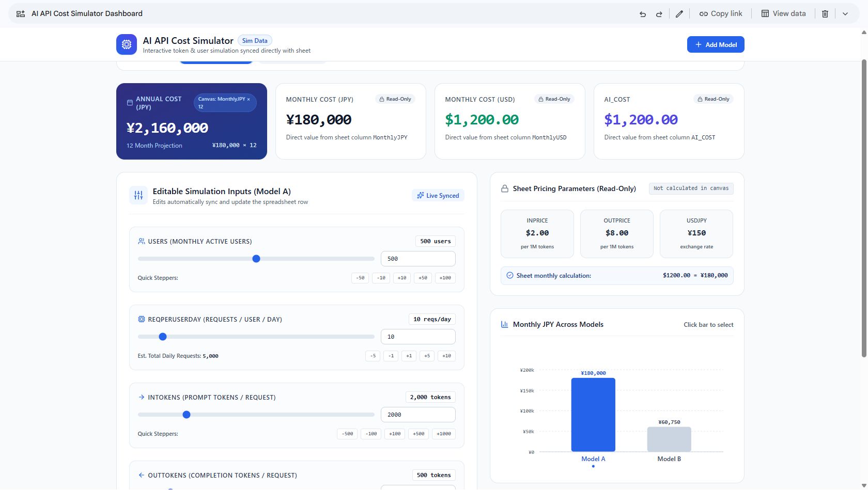Click the users icon beside USERS label
The image size is (868, 490).
pyautogui.click(x=142, y=241)
